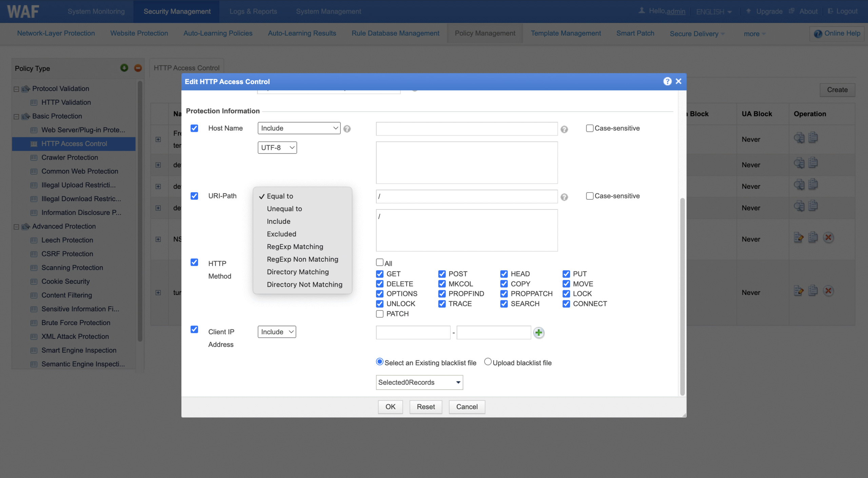Choose RegExp Matching from the URI-Path list
Screen dimensions: 868x478
(x=295, y=246)
